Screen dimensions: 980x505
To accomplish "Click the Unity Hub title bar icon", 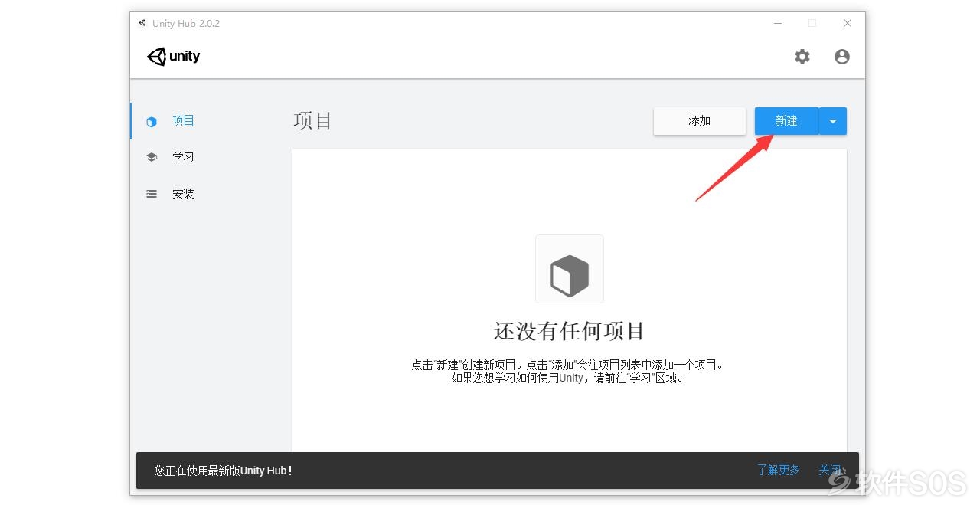I will tap(142, 23).
